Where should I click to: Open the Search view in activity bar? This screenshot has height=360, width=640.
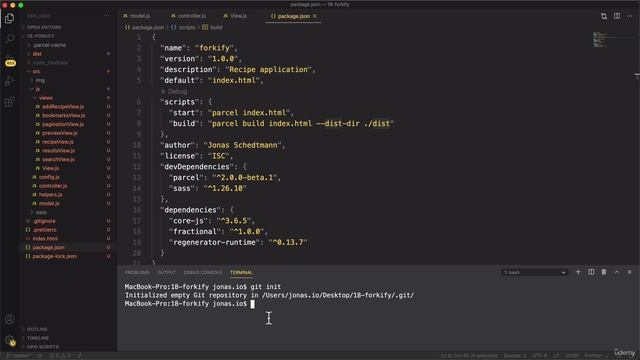9,39
